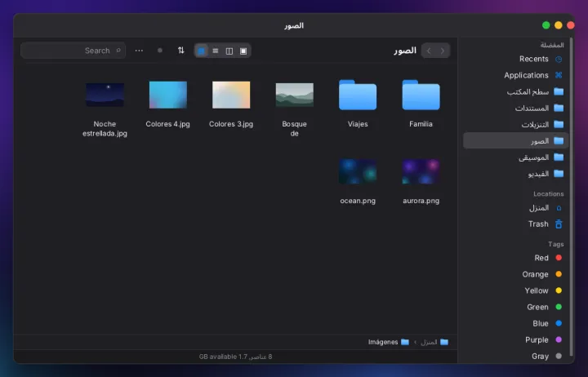Go back with the left chevron
Viewport: 588px width, 377px height.
coord(429,51)
